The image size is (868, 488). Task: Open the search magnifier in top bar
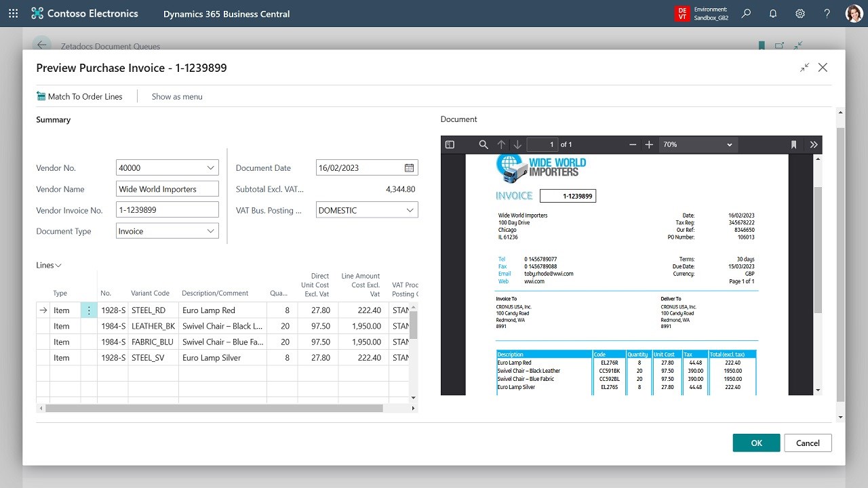746,14
